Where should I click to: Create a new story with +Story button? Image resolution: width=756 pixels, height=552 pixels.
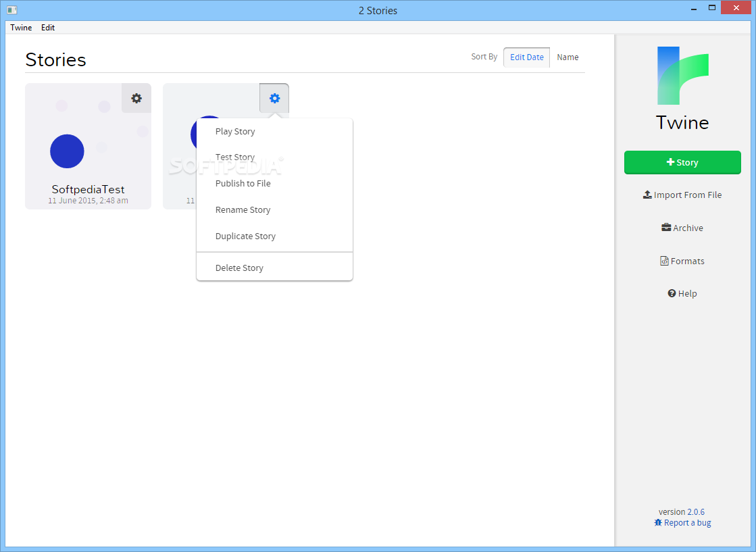point(682,162)
